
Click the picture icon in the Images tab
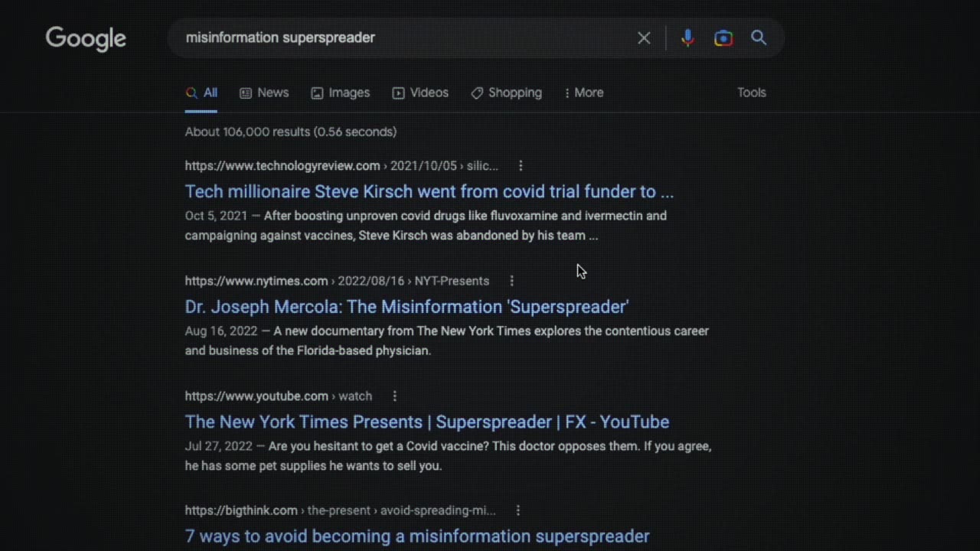pos(317,93)
